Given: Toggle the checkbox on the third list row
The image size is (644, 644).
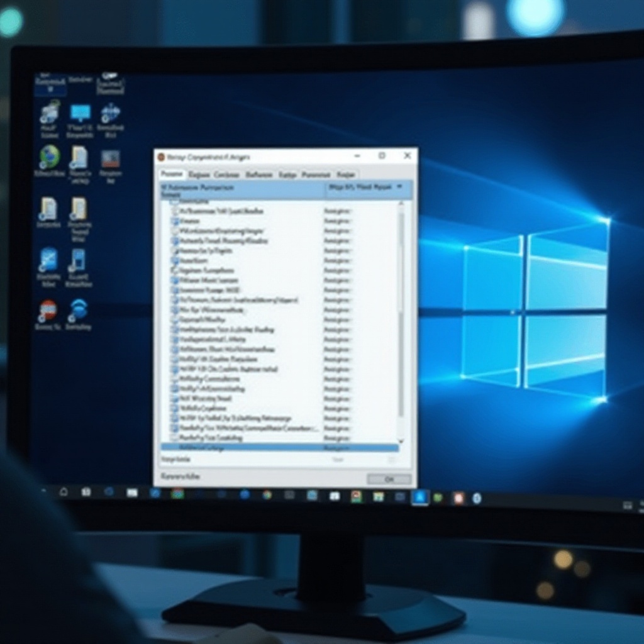Looking at the screenshot, I should (x=175, y=231).
